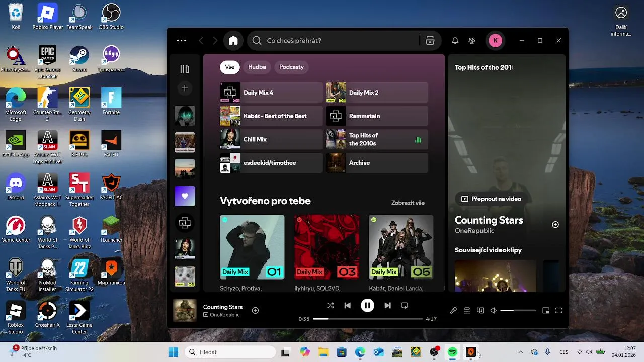Expand Your Library sidebar icon
Screen dimensions: 644x362
(185, 69)
